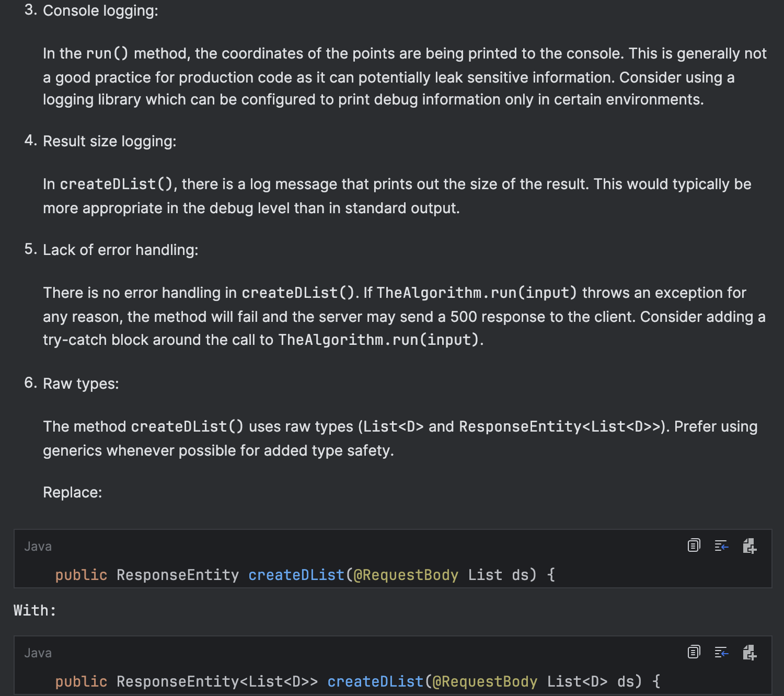Click @RequestBody in the second code block
This screenshot has height=696, width=784.
click(485, 681)
